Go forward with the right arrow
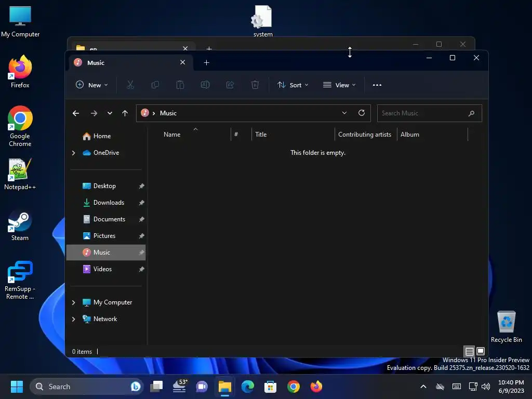Image resolution: width=532 pixels, height=399 pixels. click(x=94, y=113)
